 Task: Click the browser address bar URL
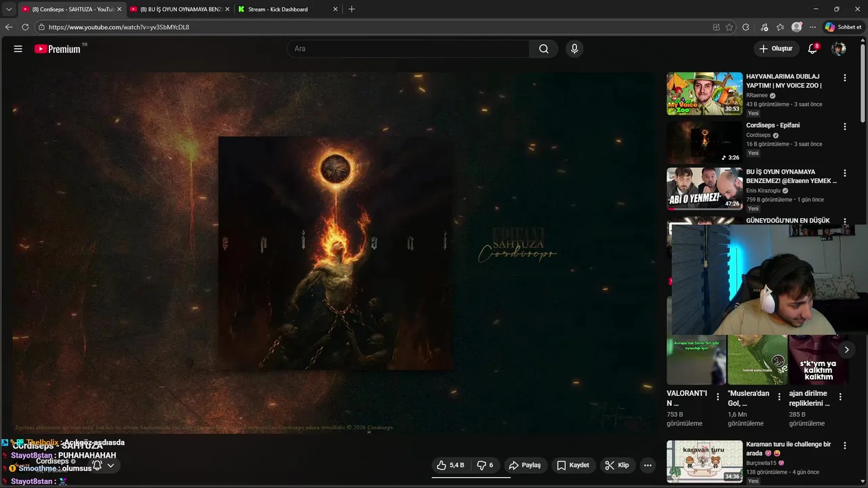[x=119, y=27]
